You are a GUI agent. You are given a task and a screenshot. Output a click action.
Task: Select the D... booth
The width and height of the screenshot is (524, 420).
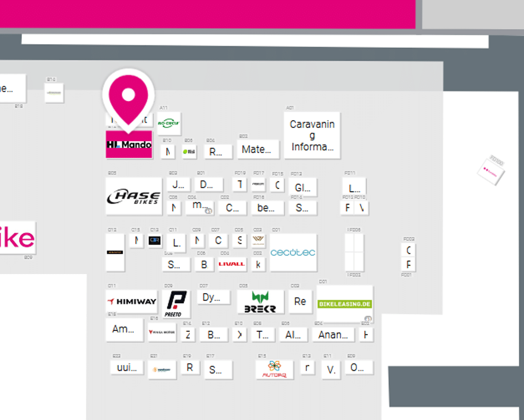(x=209, y=184)
